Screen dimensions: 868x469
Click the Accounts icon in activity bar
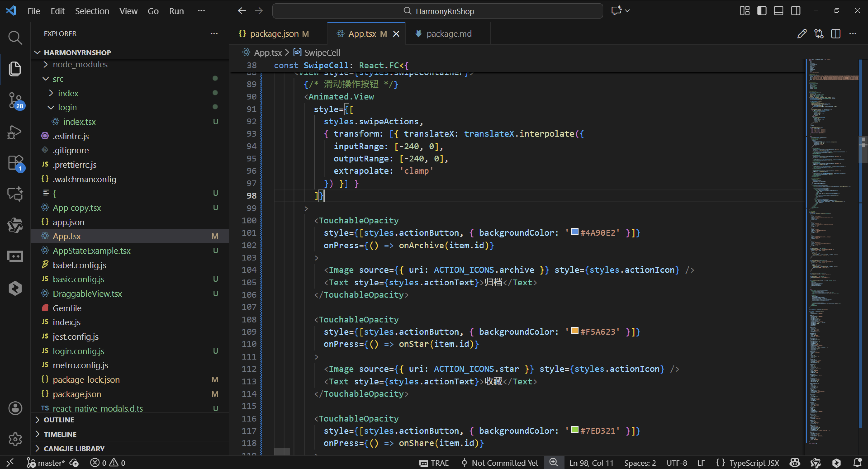15,408
